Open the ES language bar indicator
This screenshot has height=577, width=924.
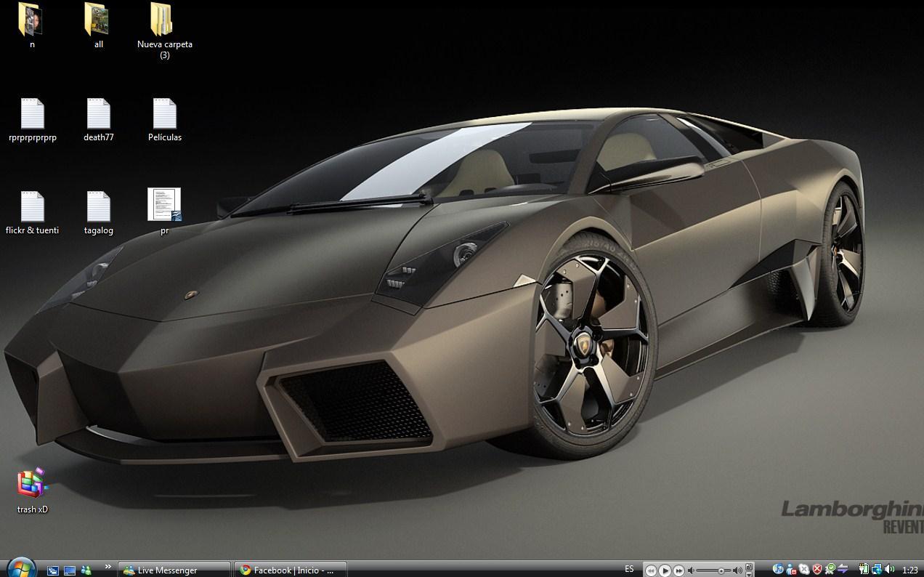(x=629, y=569)
